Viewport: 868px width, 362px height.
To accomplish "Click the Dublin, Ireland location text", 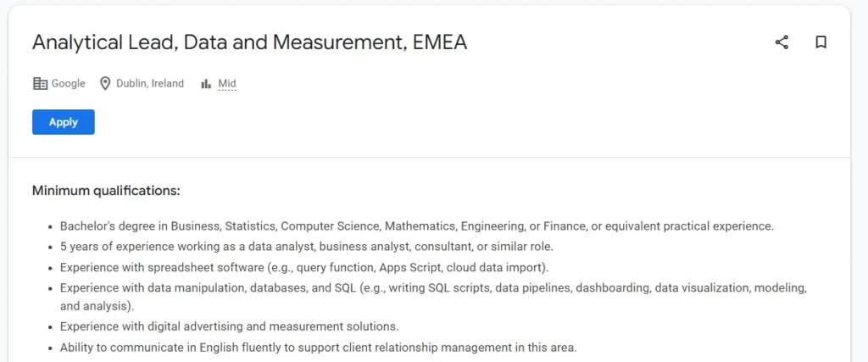I will pos(150,84).
